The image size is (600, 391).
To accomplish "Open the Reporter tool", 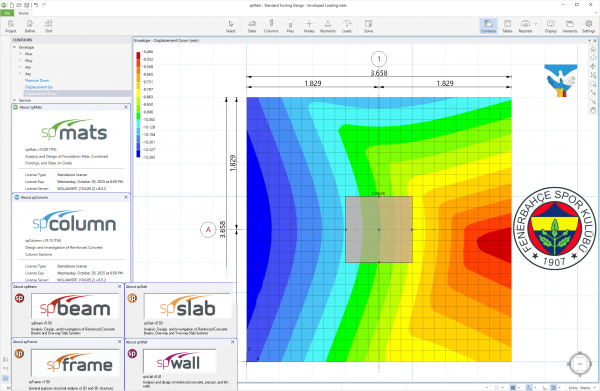I will [525, 26].
